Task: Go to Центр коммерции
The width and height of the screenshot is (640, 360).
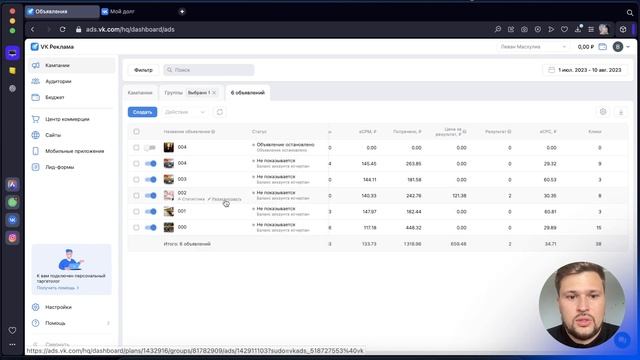Action: pos(67,119)
